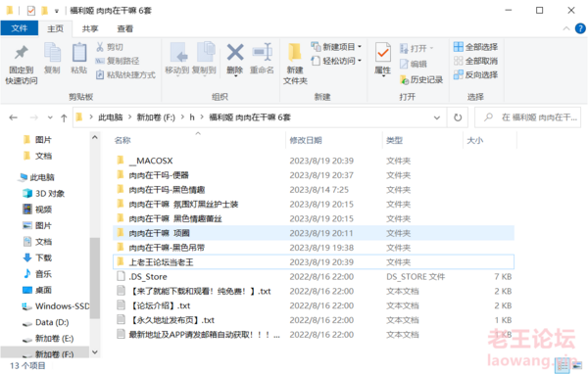Sort by the 类型 column header

(x=395, y=140)
